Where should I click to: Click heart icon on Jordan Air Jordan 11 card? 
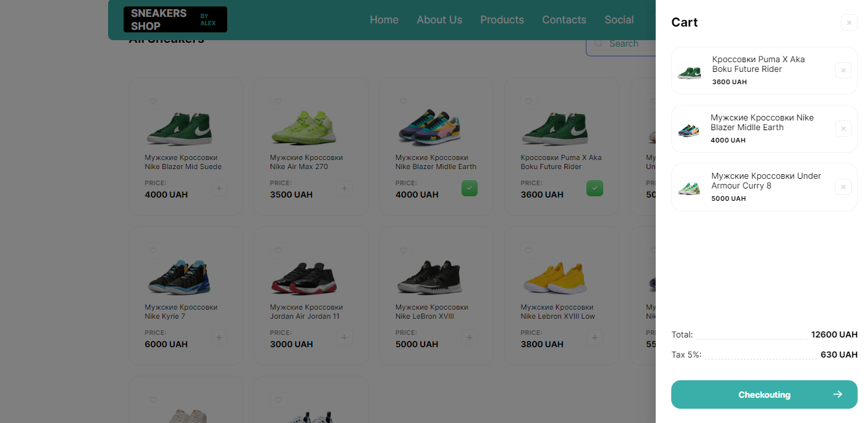point(278,251)
